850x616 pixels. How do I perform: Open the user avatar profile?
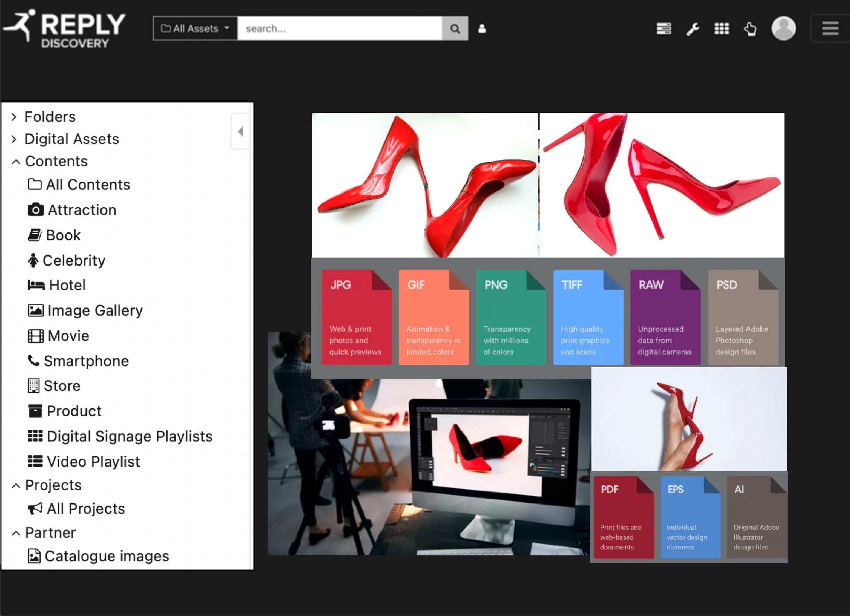pyautogui.click(x=783, y=28)
